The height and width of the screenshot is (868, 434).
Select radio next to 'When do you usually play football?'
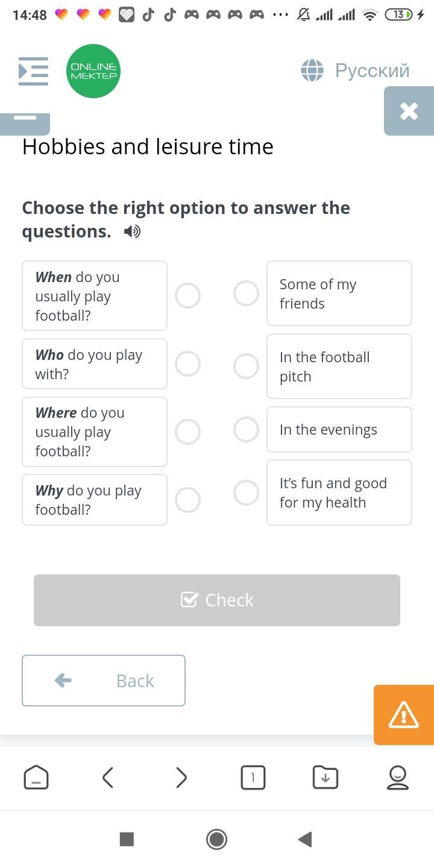[187, 296]
